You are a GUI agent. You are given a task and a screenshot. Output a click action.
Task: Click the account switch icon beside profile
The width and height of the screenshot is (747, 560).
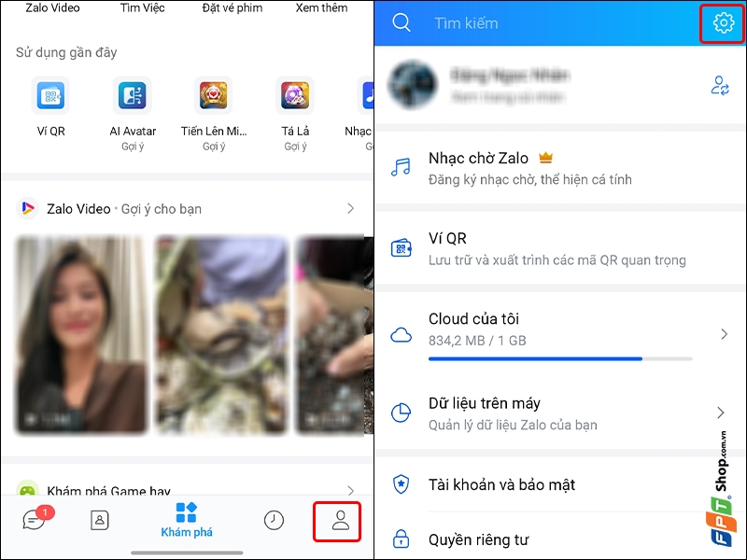tap(719, 84)
